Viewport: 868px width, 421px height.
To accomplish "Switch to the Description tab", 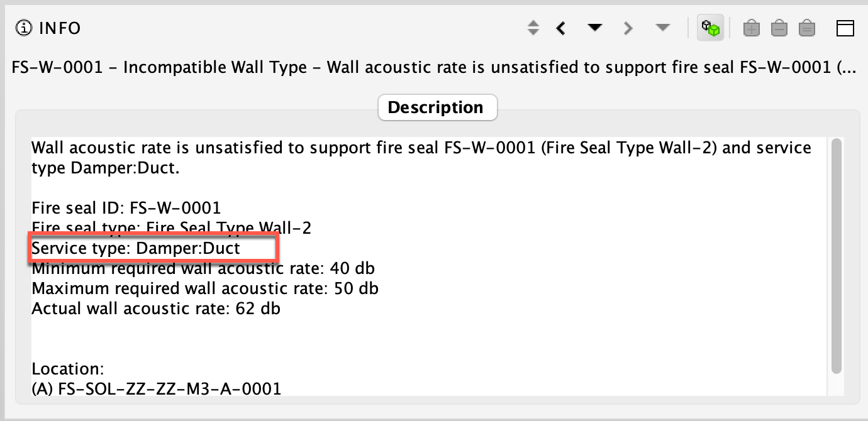I will (438, 107).
